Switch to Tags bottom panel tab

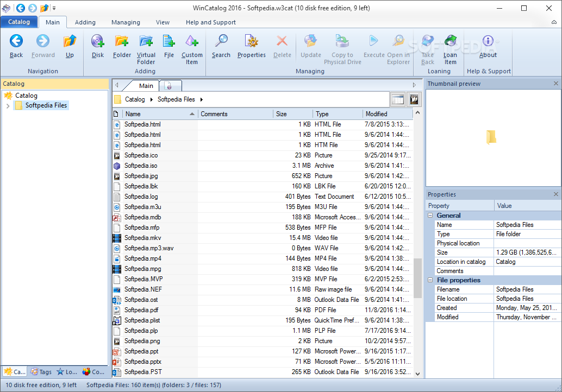click(41, 372)
